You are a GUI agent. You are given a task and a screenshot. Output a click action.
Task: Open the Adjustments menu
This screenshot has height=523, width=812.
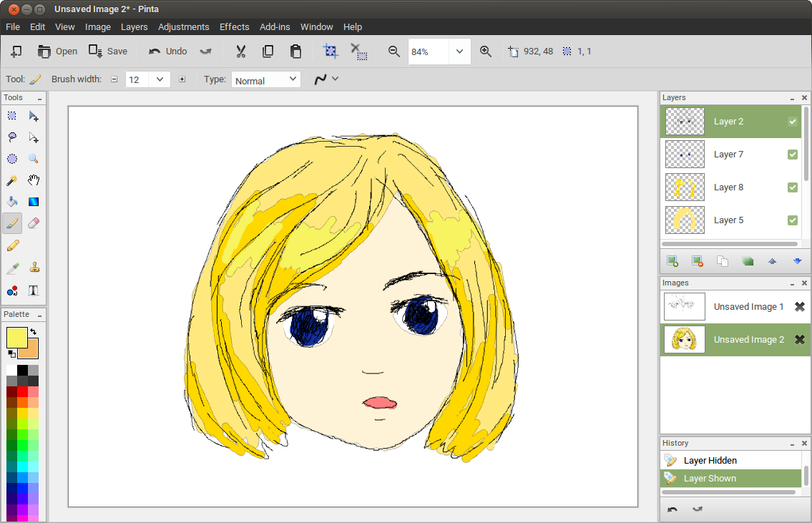183,26
